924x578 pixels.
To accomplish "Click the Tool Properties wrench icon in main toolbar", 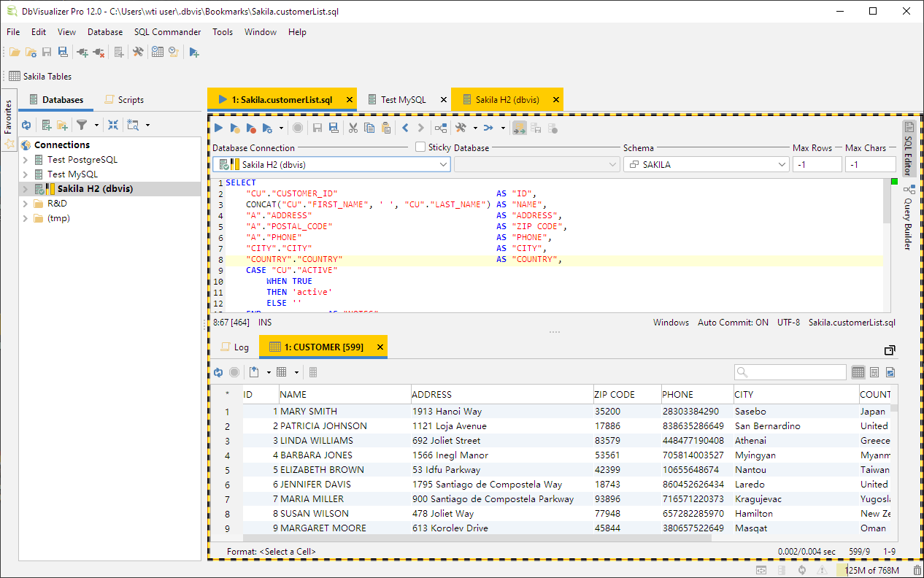I will 138,52.
